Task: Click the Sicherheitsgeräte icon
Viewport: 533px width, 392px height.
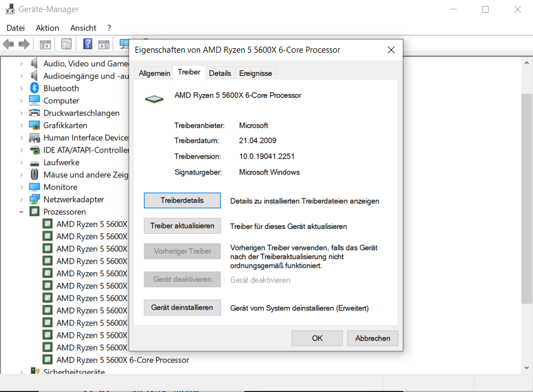Action: 35,371
